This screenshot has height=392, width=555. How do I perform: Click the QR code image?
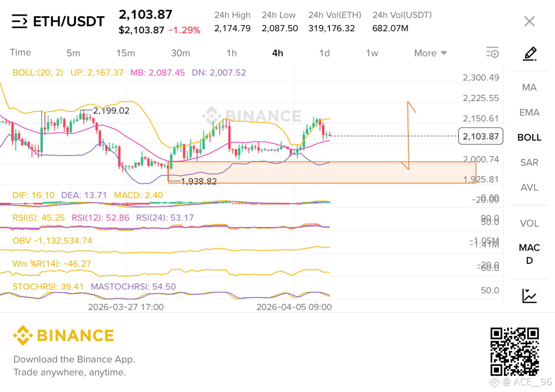515,352
